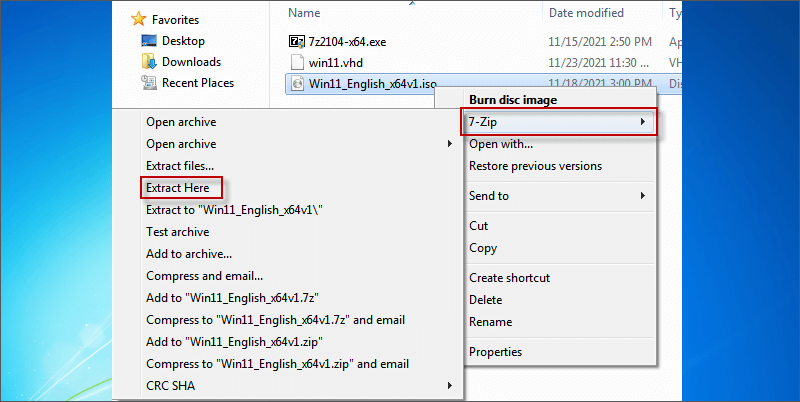Select file Win11_English_x64v1.iso
Image resolution: width=800 pixels, height=402 pixels.
point(372,84)
